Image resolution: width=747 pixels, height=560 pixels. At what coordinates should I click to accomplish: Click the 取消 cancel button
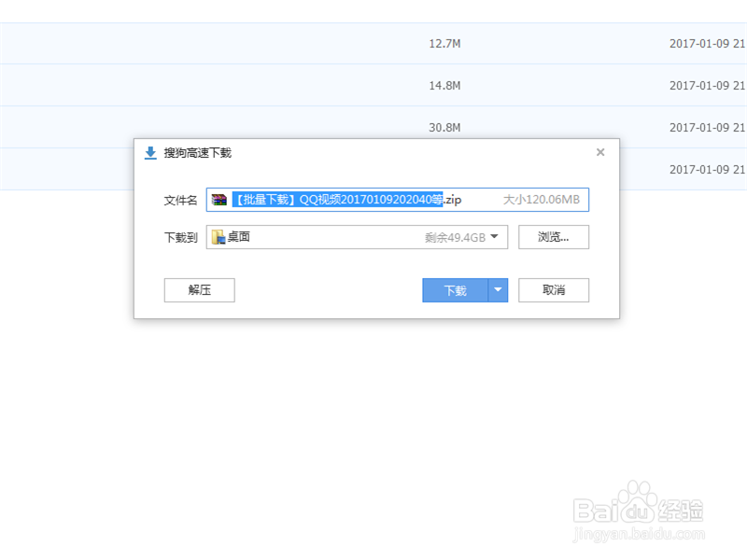[x=554, y=290]
